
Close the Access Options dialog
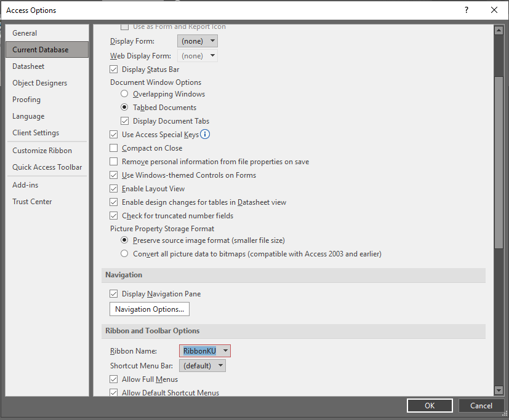tap(494, 10)
